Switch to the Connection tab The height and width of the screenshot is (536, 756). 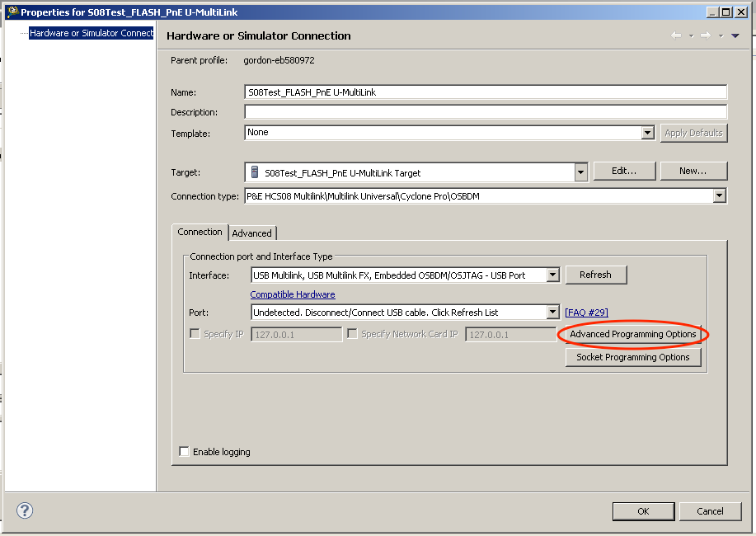pos(200,232)
